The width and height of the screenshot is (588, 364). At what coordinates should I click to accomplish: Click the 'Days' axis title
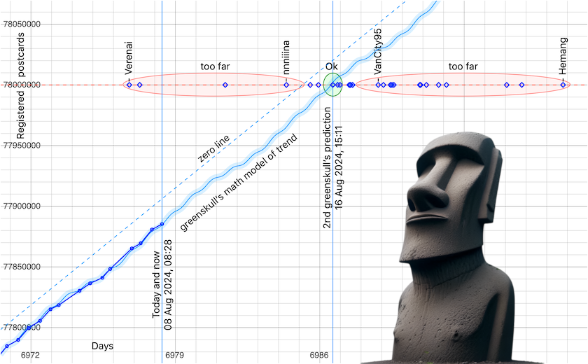(102, 346)
